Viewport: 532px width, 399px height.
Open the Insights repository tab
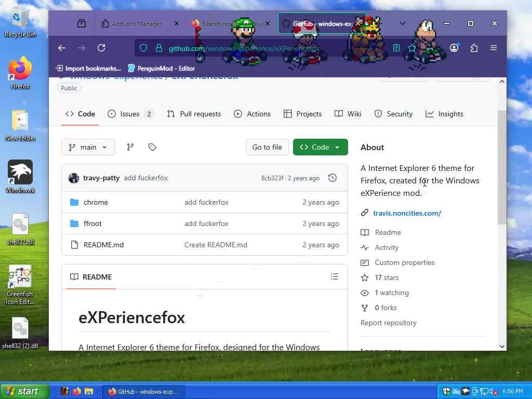click(444, 114)
